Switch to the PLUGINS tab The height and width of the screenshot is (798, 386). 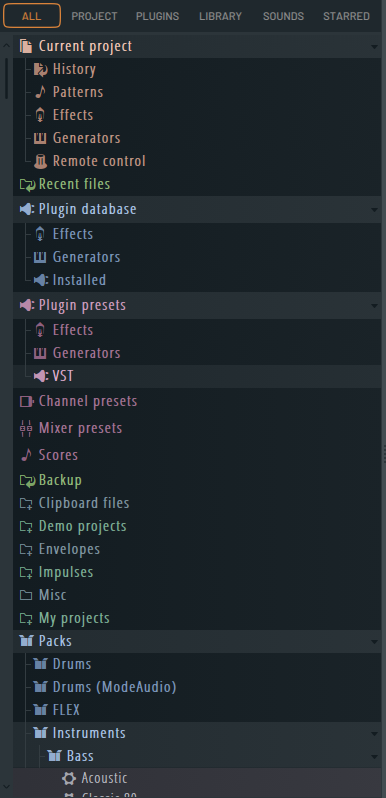pos(157,16)
